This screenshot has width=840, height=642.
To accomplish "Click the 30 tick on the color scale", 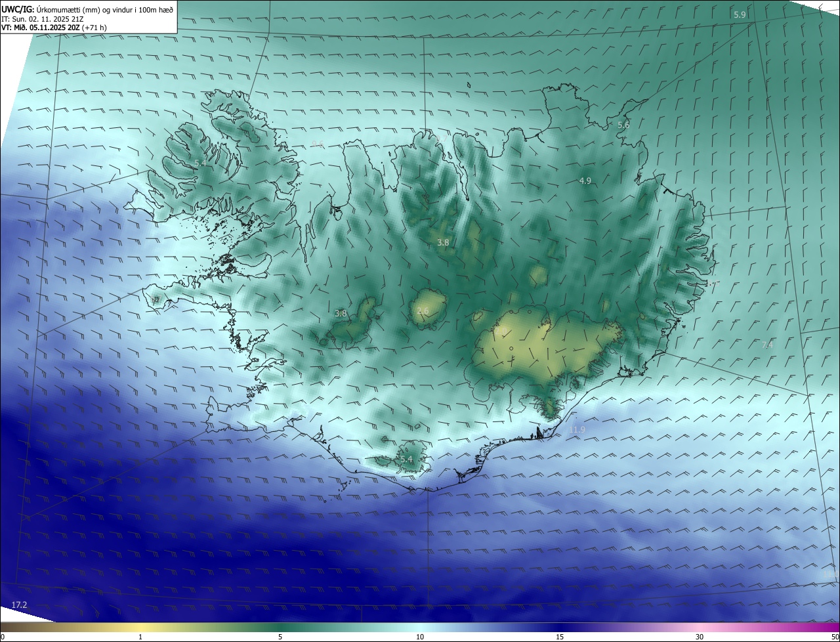I will (700, 637).
